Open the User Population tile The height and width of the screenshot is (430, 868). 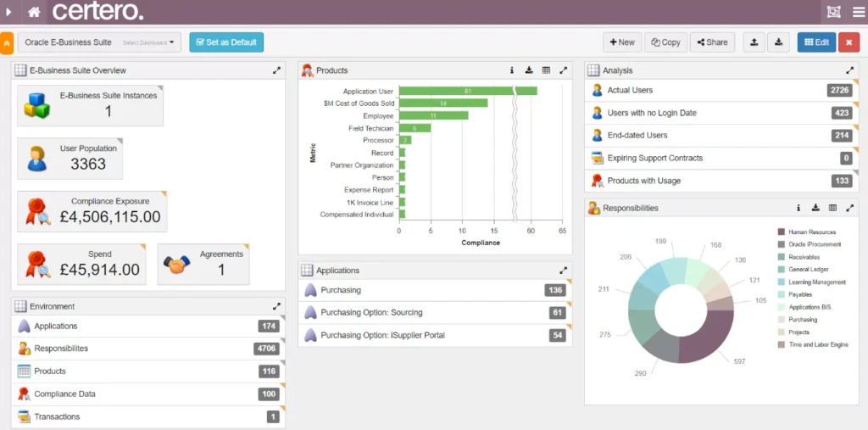[70, 159]
